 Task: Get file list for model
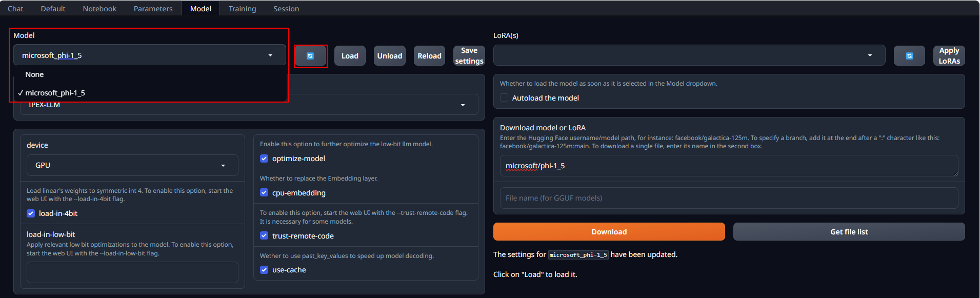[x=849, y=232]
